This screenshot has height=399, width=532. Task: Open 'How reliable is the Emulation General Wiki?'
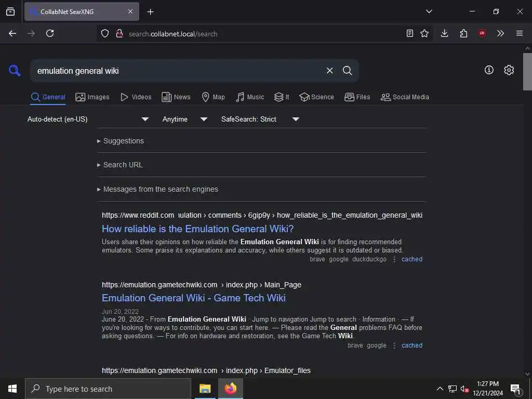pos(198,229)
